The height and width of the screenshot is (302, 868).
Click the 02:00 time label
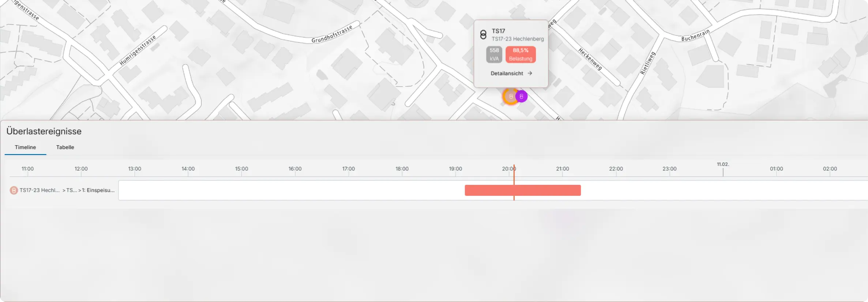tap(830, 169)
